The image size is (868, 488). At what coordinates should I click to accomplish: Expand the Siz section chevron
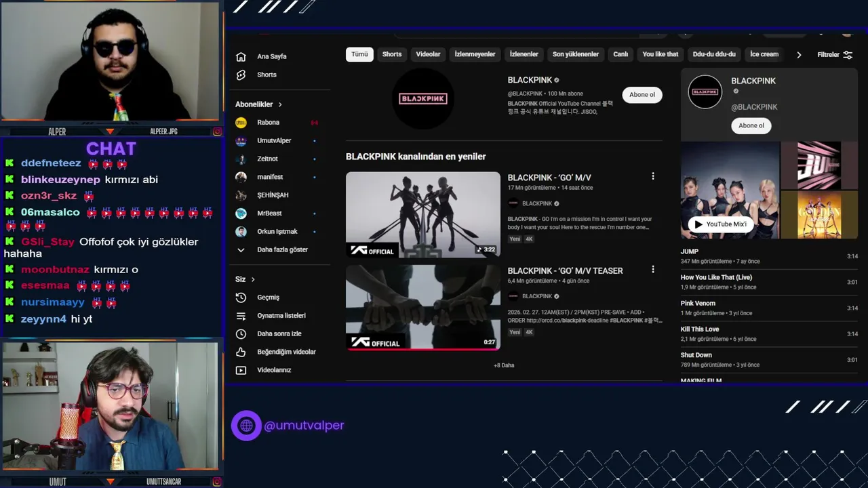pos(253,279)
